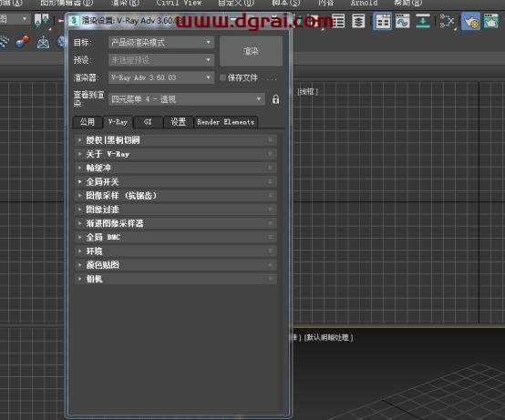Open the 渲染(R) menu in the menu bar
This screenshot has width=505, height=420.
coord(125,3)
